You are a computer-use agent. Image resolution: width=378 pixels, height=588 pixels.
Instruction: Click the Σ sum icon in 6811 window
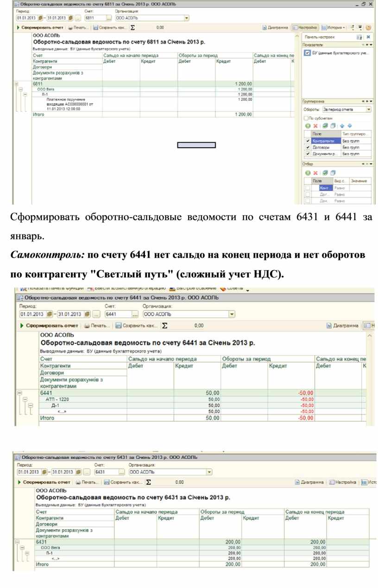click(x=133, y=28)
